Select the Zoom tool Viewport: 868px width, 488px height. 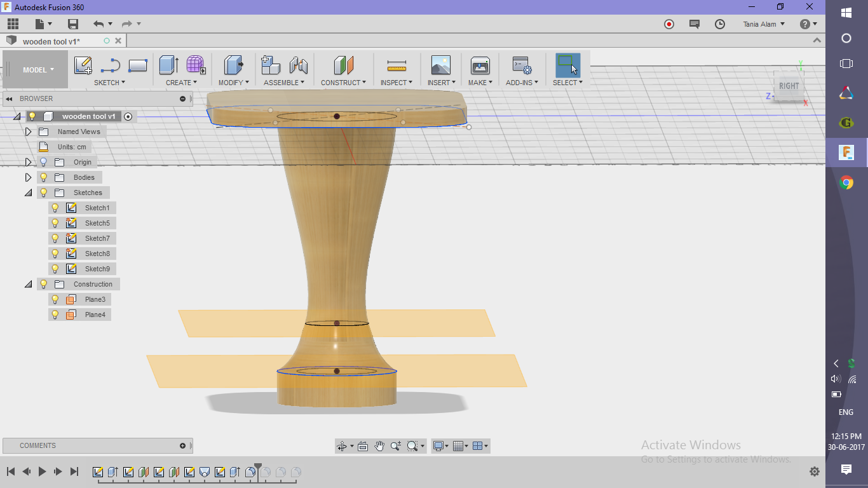[x=396, y=446]
